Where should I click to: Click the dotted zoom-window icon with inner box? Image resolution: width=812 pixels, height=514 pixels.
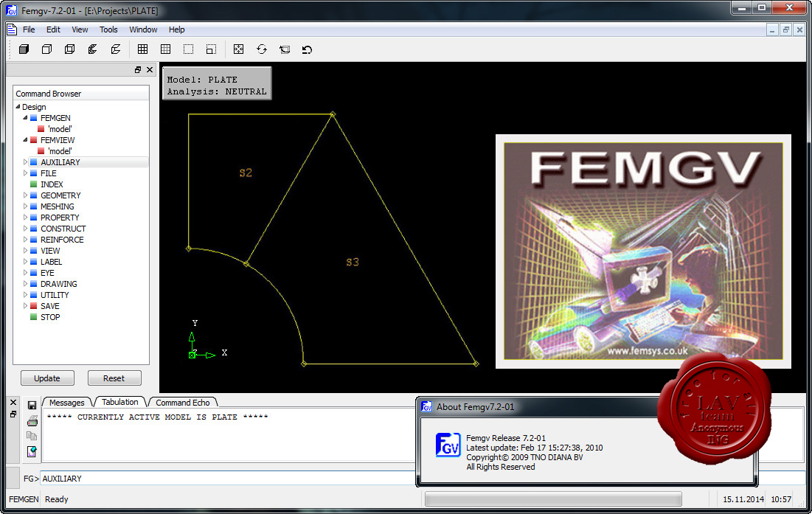pyautogui.click(x=211, y=49)
